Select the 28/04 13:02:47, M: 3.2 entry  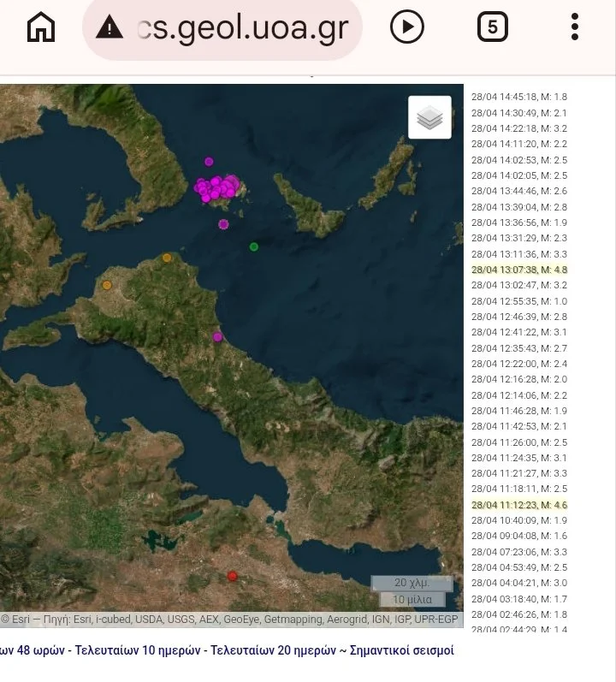pyautogui.click(x=519, y=285)
